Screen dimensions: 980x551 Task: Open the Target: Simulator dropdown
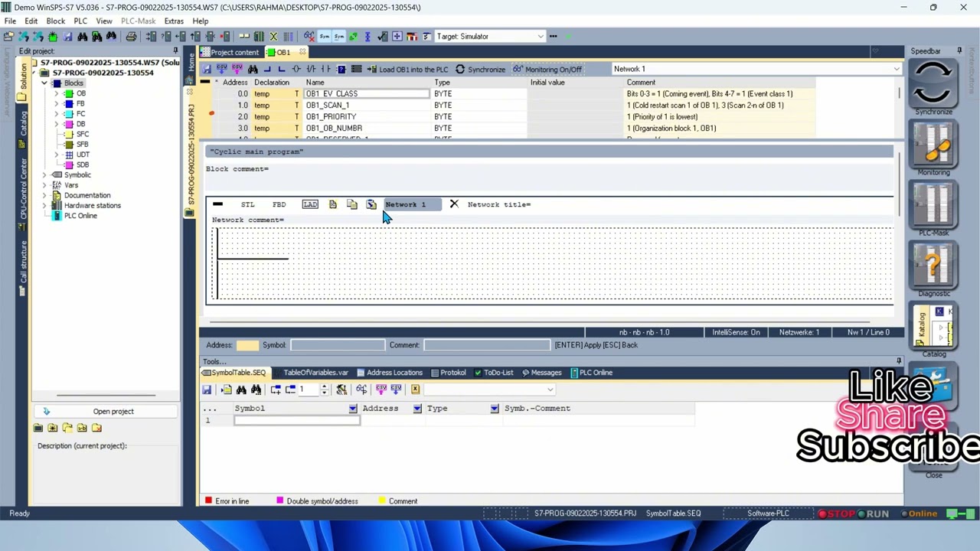tap(541, 37)
